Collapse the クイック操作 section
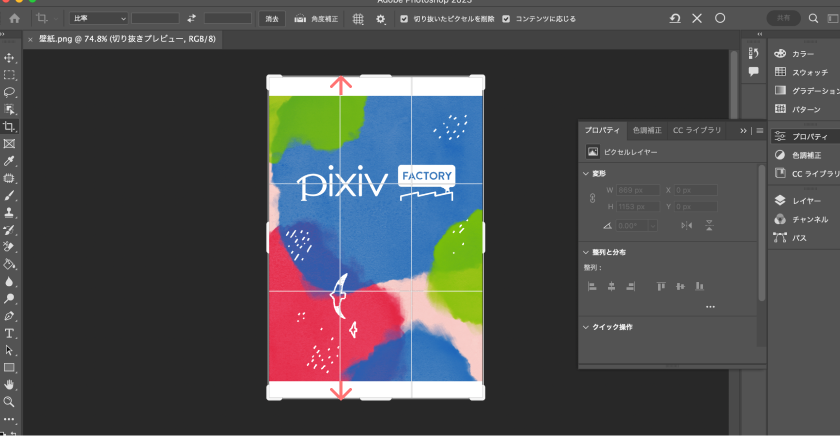 tap(586, 327)
